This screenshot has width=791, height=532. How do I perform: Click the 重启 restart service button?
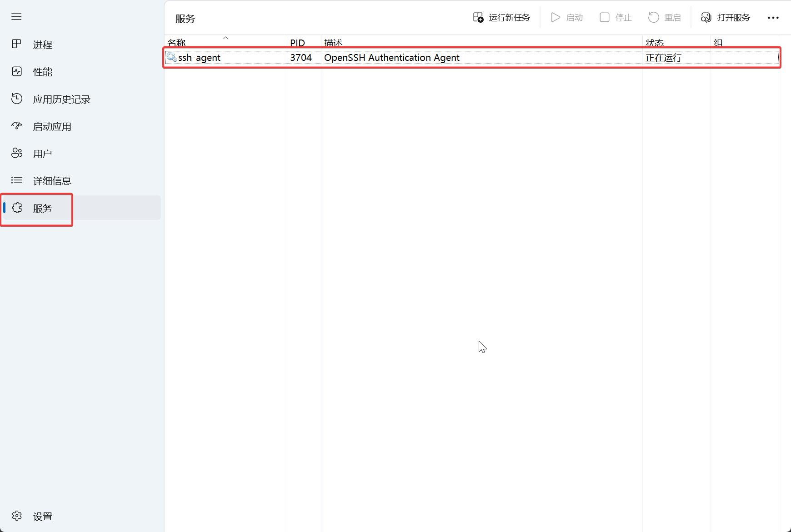665,18
